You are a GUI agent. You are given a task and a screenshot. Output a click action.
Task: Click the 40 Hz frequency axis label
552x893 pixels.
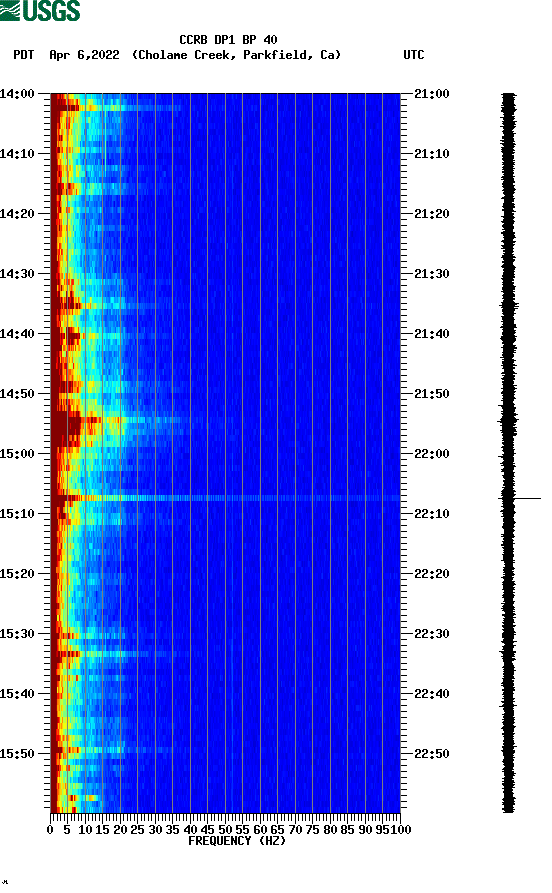pyautogui.click(x=190, y=830)
